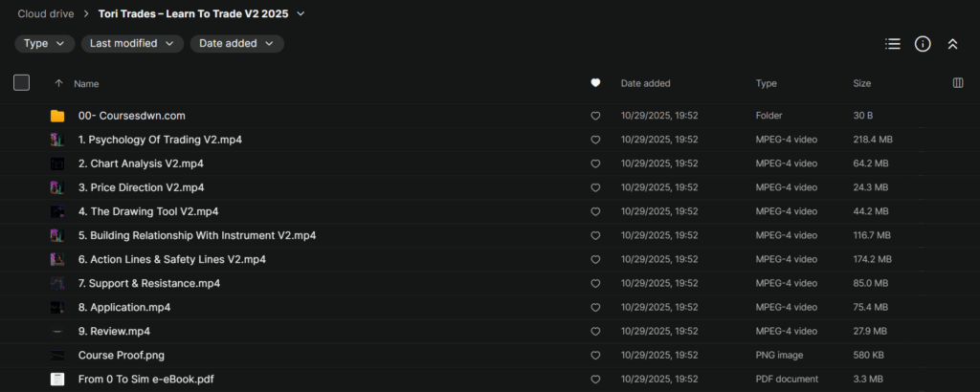Click the sort arrow beside Name
Image resolution: width=980 pixels, height=392 pixels.
coord(59,83)
